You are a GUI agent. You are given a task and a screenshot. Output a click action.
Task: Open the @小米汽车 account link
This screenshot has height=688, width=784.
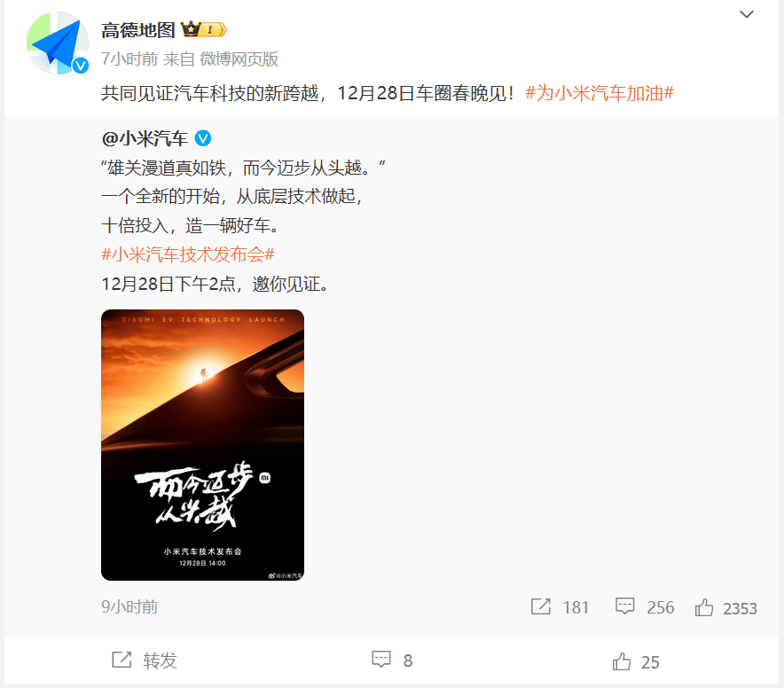(x=145, y=138)
